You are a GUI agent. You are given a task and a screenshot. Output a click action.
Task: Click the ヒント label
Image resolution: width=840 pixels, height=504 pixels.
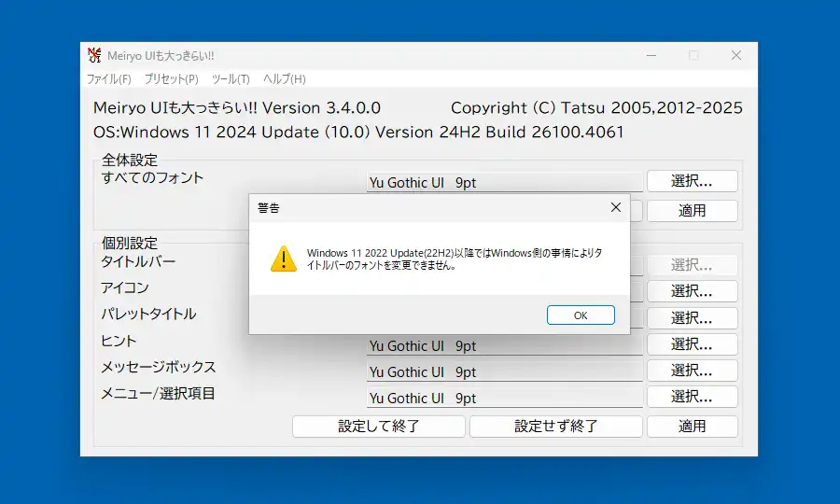point(119,341)
